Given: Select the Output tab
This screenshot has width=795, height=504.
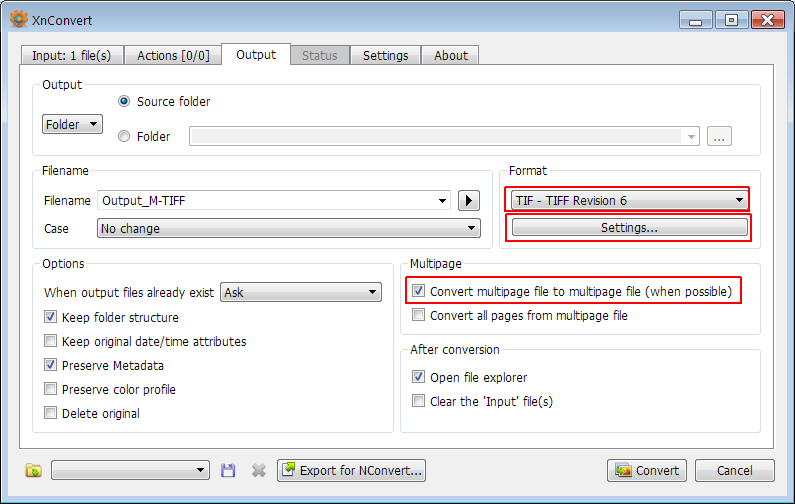Looking at the screenshot, I should pos(256,54).
